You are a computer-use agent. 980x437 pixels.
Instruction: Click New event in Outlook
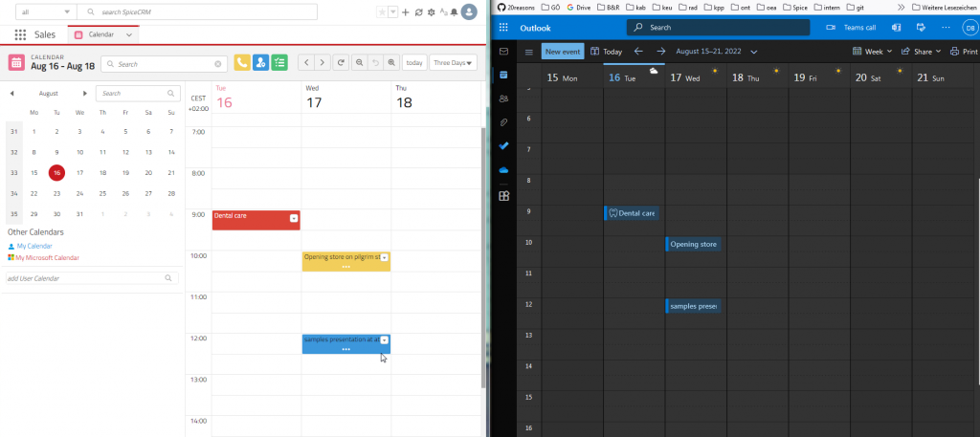click(x=563, y=52)
